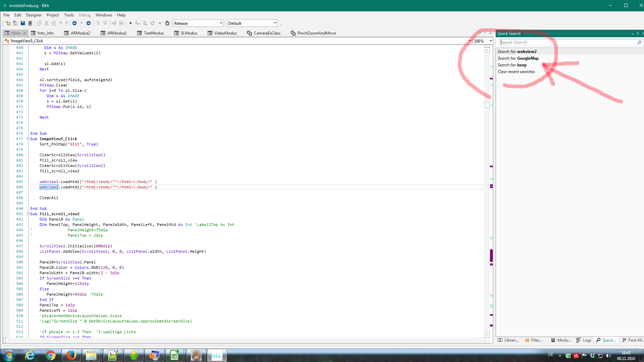Select the 'Search for: GoogleMap' recent entry

coord(518,58)
